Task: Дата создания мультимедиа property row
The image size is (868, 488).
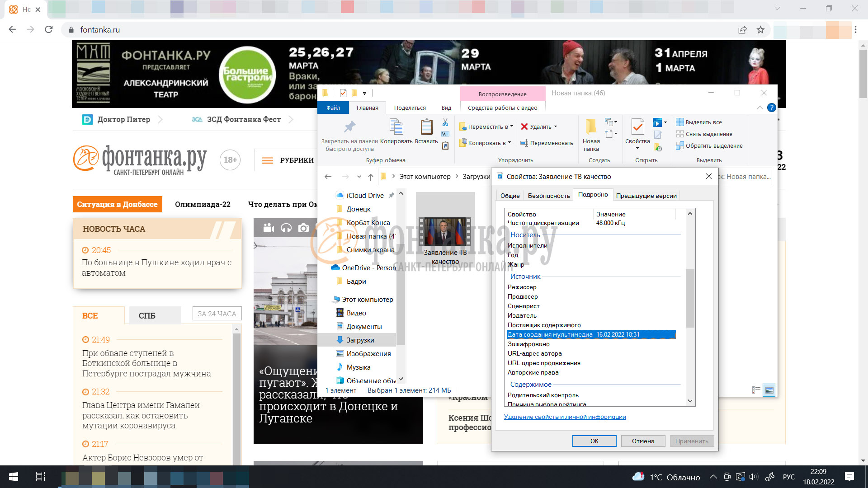Action: click(x=591, y=334)
